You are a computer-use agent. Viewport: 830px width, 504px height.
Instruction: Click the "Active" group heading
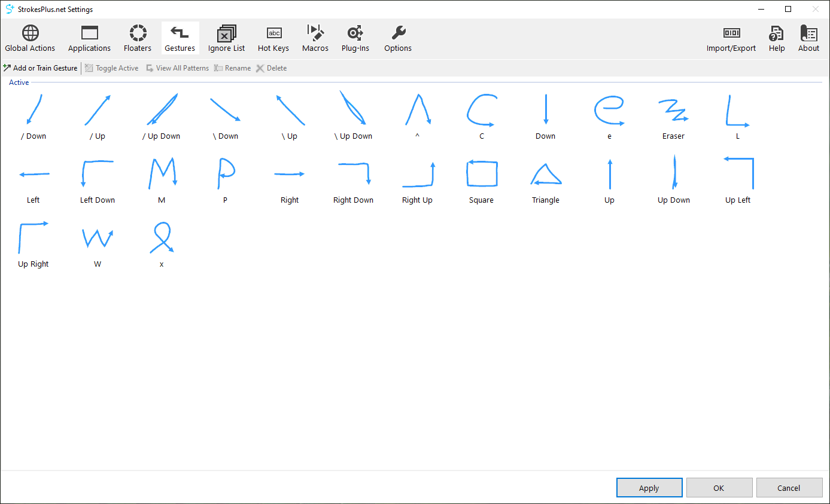pyautogui.click(x=19, y=83)
